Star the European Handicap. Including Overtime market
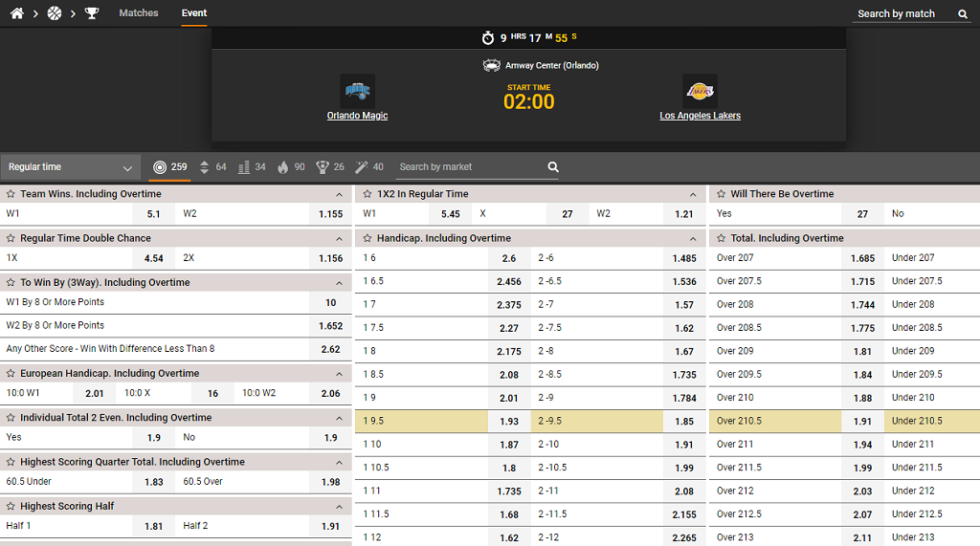The height and width of the screenshot is (546, 980). tap(11, 374)
